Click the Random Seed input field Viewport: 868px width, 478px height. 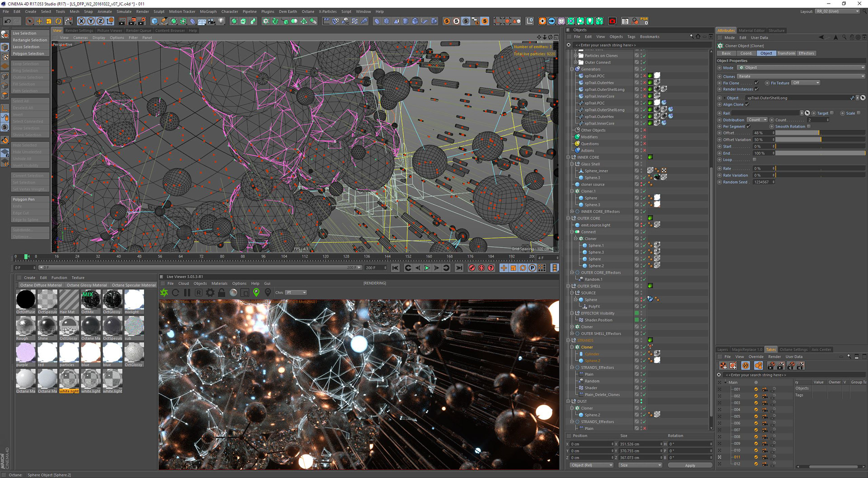[764, 182]
